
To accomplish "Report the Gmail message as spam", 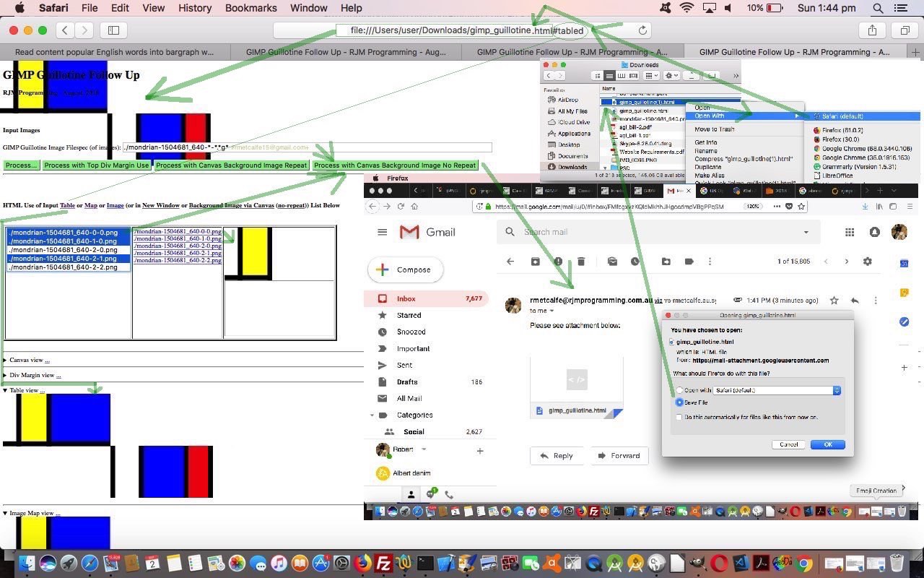I will pos(558,262).
